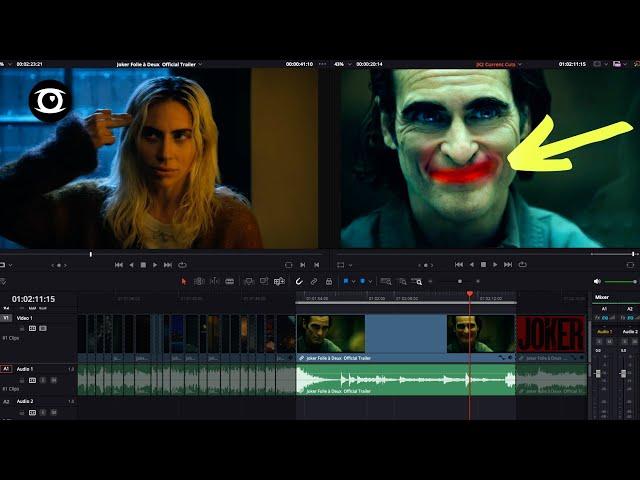Image resolution: width=640 pixels, height=480 pixels.
Task: Go to first frame in timeline viewer
Action: click(x=459, y=265)
